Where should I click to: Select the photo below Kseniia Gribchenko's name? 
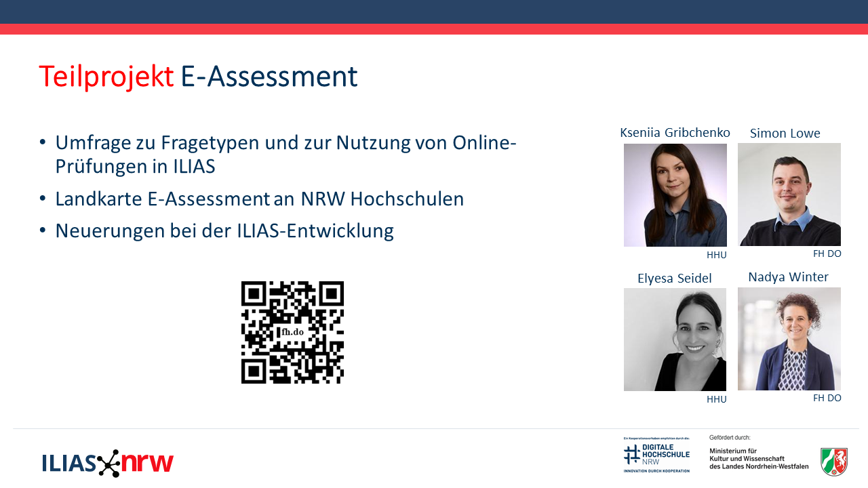pos(675,195)
